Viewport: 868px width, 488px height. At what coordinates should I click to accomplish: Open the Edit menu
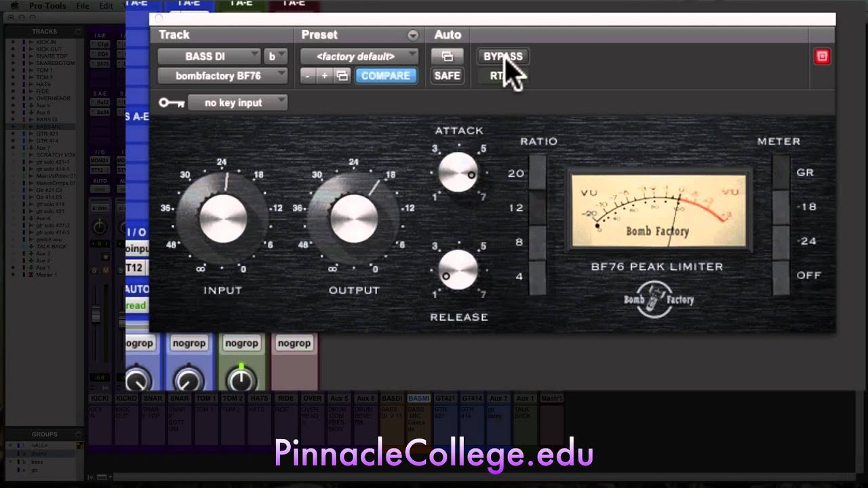pyautogui.click(x=106, y=5)
